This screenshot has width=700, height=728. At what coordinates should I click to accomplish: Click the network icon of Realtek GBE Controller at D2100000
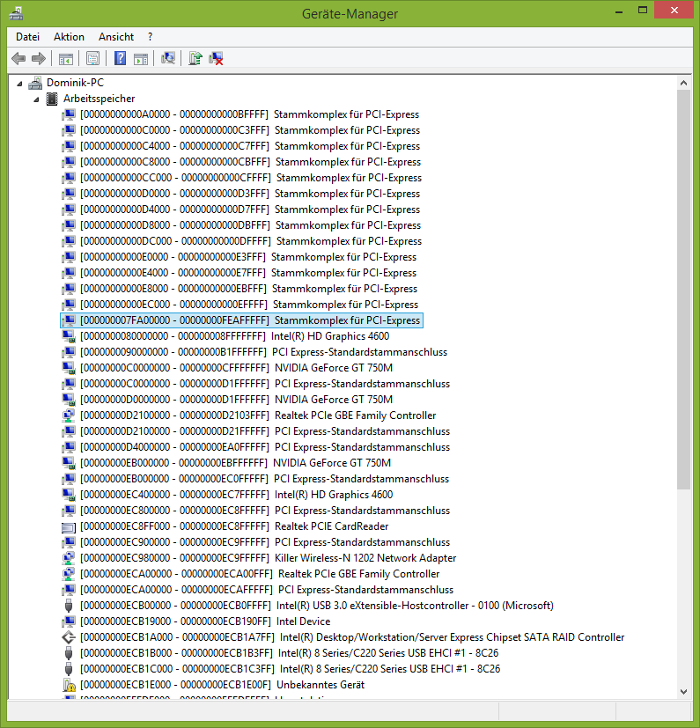[x=69, y=416]
